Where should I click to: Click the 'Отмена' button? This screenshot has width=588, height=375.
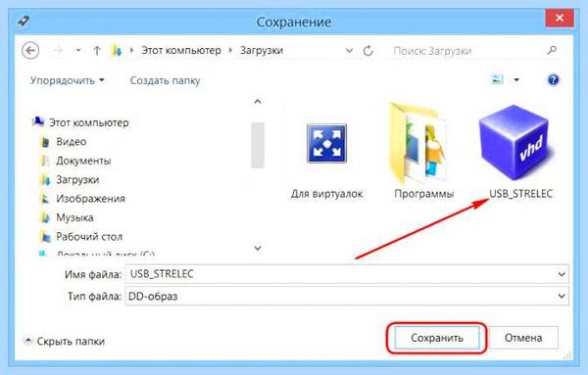(x=523, y=338)
